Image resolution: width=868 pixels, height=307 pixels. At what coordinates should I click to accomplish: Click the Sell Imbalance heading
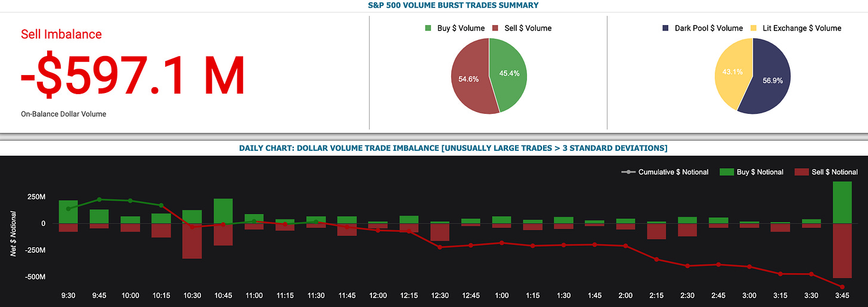tap(61, 34)
